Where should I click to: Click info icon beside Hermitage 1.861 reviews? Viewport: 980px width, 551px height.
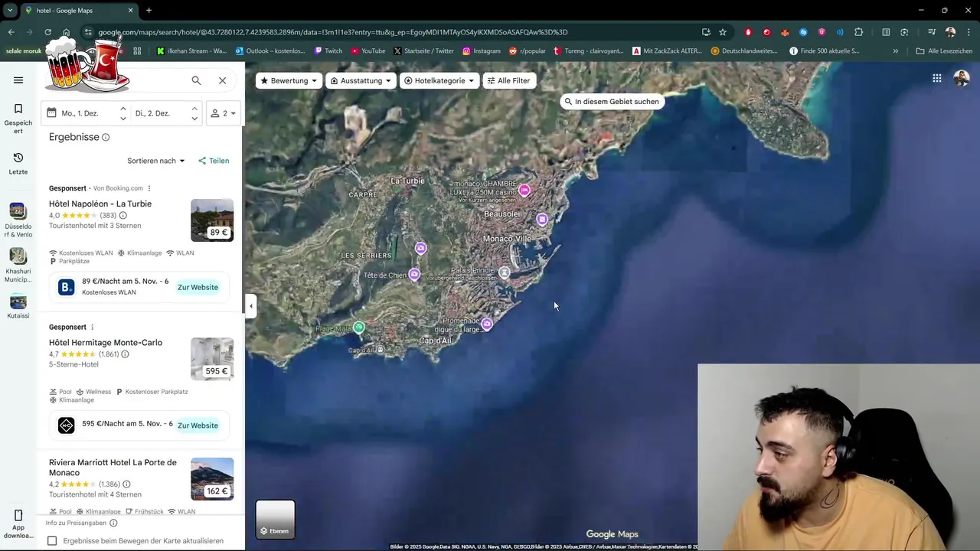tap(125, 354)
